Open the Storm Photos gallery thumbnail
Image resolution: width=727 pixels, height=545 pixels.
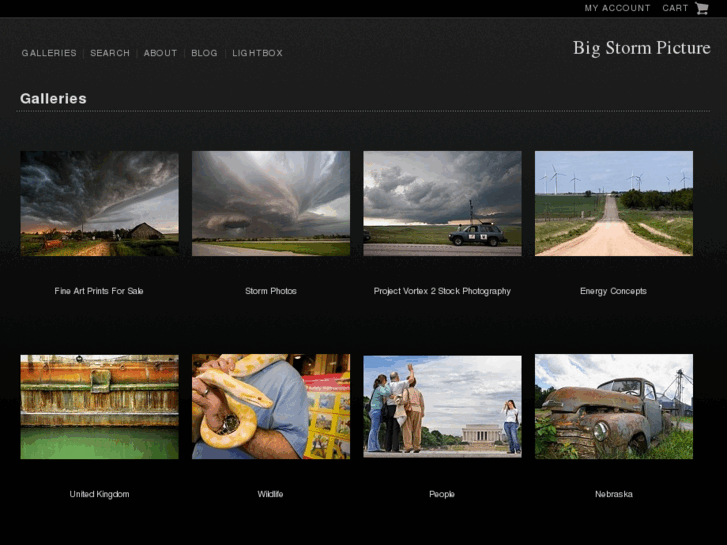pyautogui.click(x=271, y=203)
